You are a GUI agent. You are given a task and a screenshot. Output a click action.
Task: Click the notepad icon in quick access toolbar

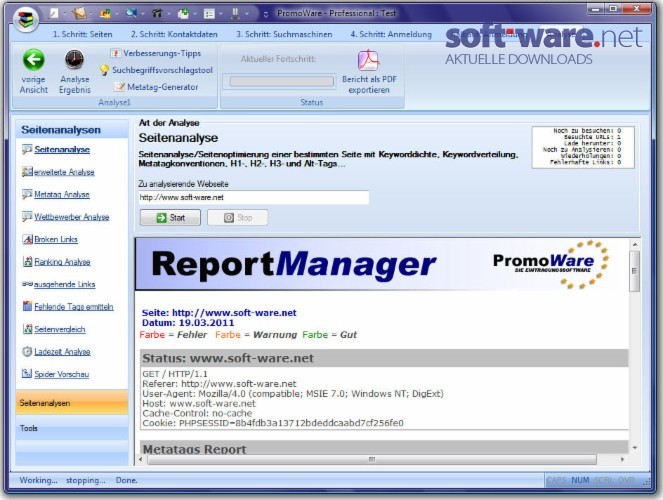[x=79, y=14]
